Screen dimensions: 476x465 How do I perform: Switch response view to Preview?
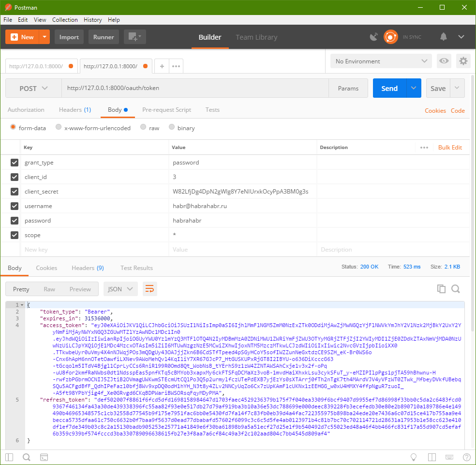pyautogui.click(x=80, y=289)
